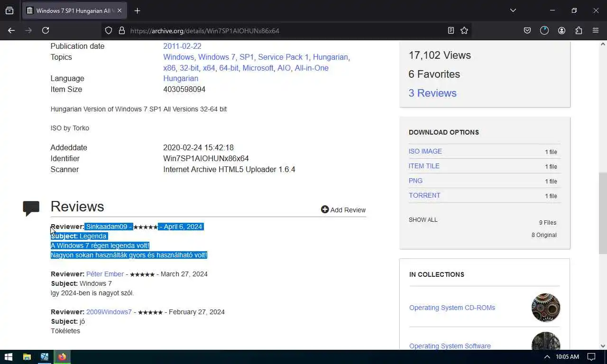
Task: Open Operating System CD-ROMs collection link
Action: coord(452,308)
